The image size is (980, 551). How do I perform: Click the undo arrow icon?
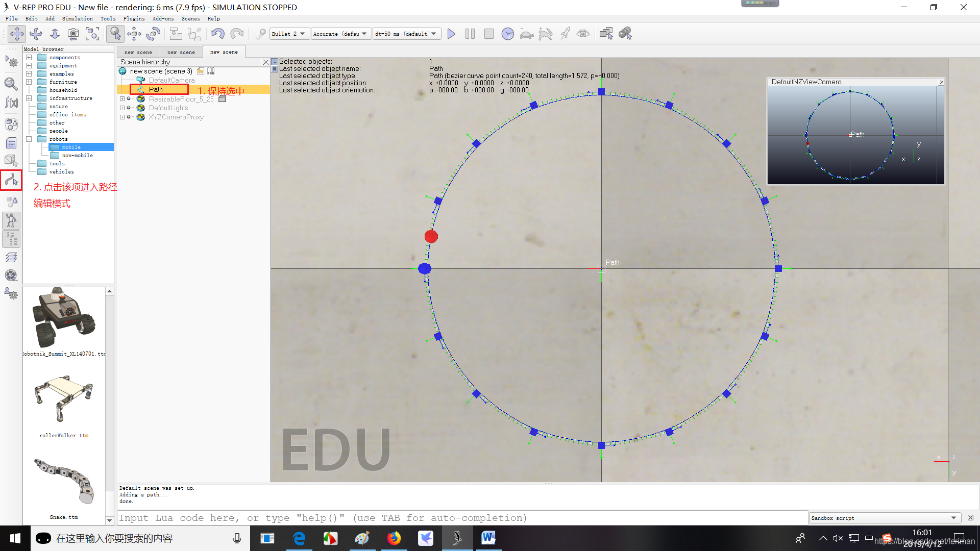pyautogui.click(x=218, y=34)
